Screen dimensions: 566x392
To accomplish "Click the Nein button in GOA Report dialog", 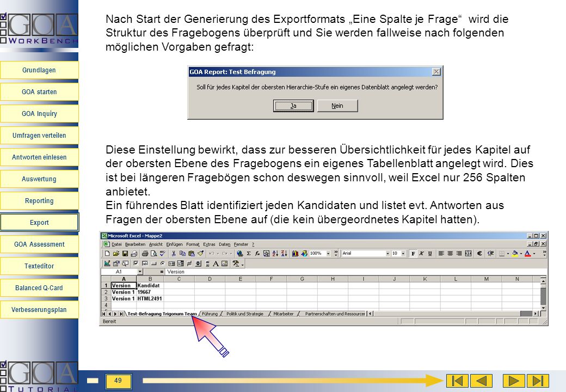I will tap(337, 106).
